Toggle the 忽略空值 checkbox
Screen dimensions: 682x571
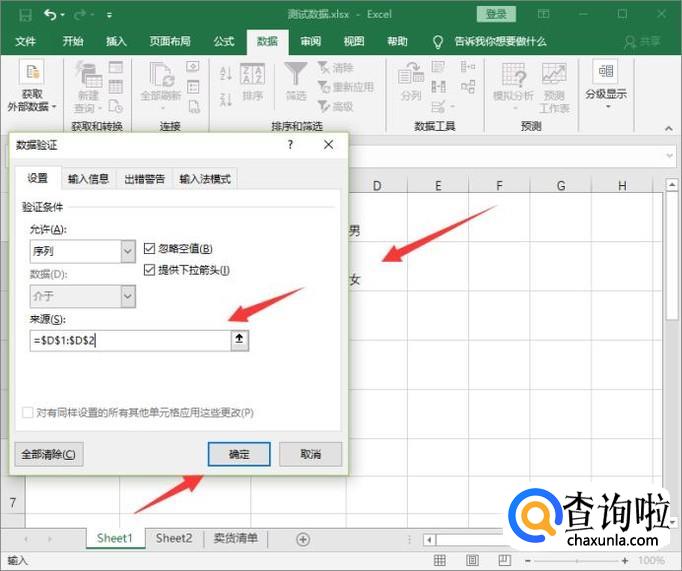[x=149, y=248]
